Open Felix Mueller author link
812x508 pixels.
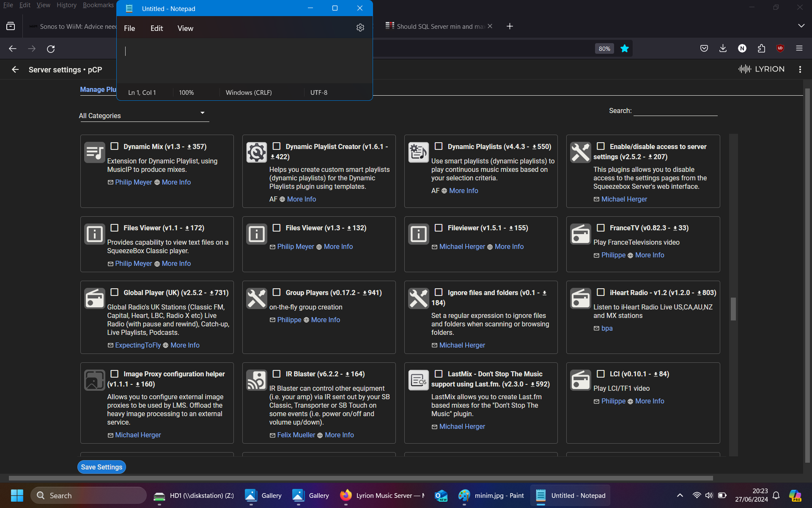click(296, 435)
